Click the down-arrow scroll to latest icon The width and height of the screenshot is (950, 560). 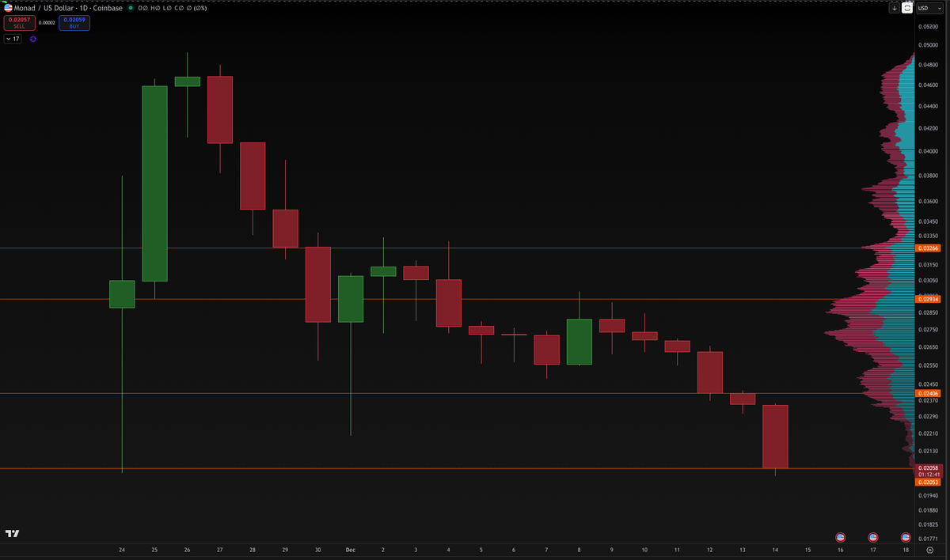pyautogui.click(x=894, y=8)
